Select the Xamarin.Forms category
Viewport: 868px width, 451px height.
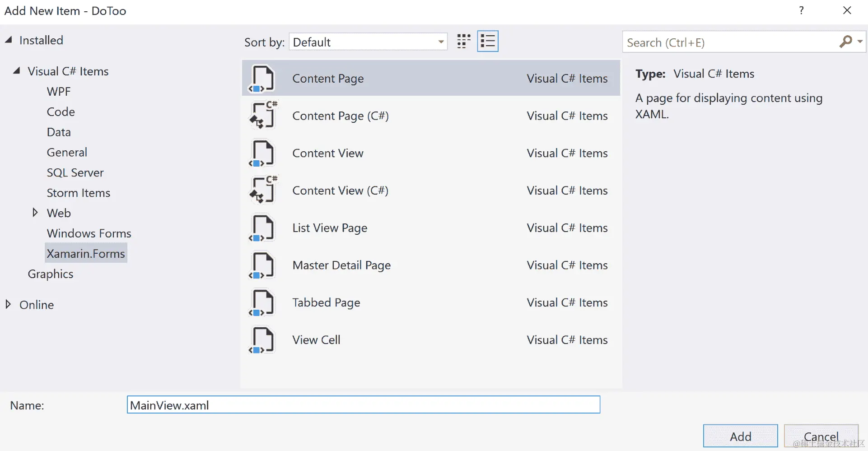[86, 254]
